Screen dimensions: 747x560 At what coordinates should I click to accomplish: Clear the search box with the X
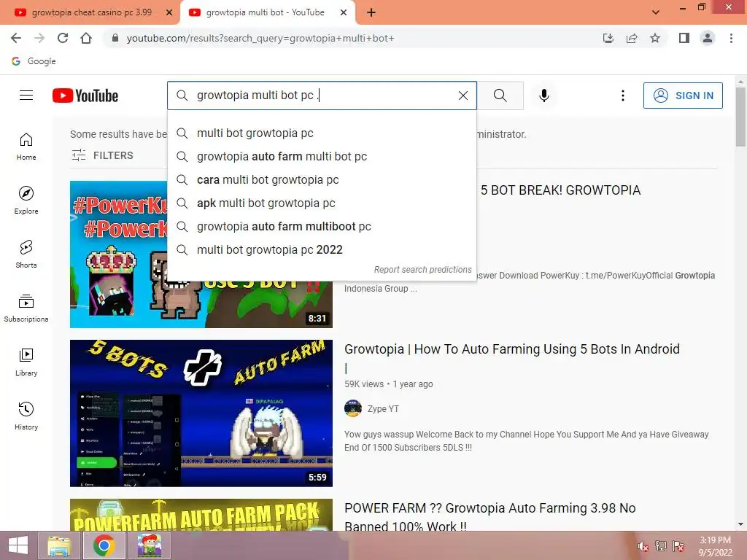(x=462, y=96)
